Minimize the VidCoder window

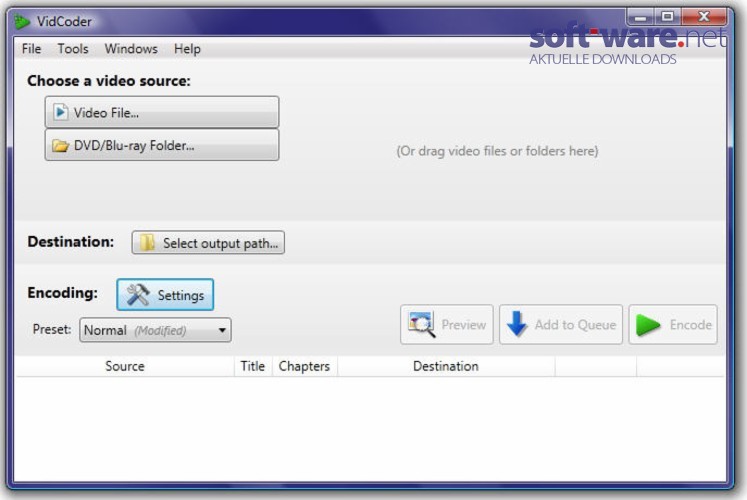point(641,18)
